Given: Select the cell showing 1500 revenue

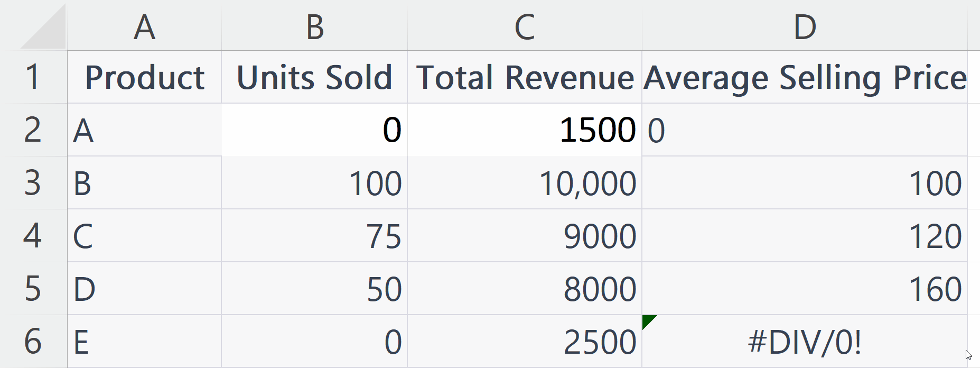Looking at the screenshot, I should 524,130.
